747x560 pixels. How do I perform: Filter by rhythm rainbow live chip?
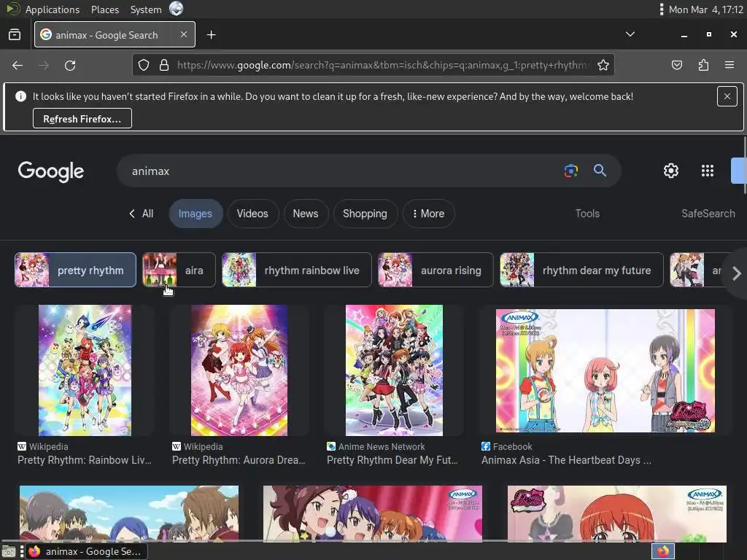(x=297, y=270)
